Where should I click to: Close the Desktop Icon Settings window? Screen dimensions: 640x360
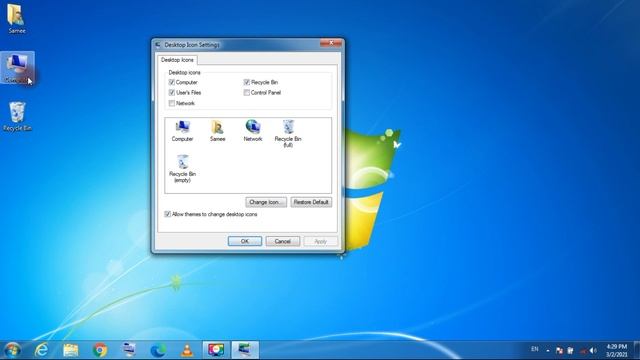[331, 43]
